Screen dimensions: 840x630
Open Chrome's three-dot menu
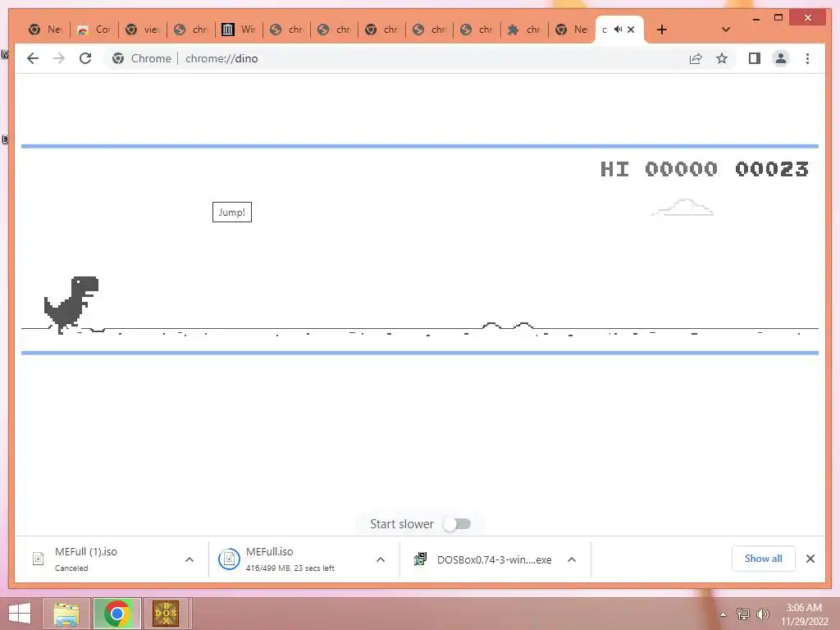click(807, 58)
